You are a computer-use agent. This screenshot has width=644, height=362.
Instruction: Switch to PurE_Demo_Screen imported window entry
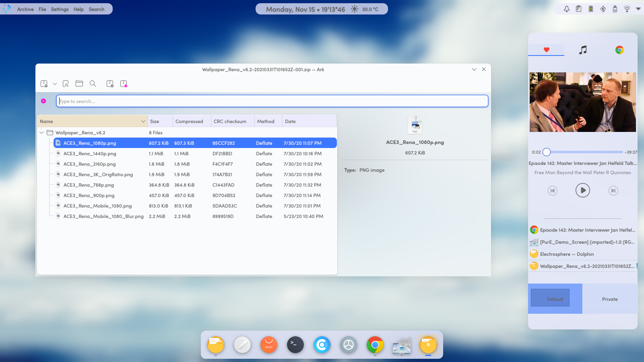tap(583, 242)
